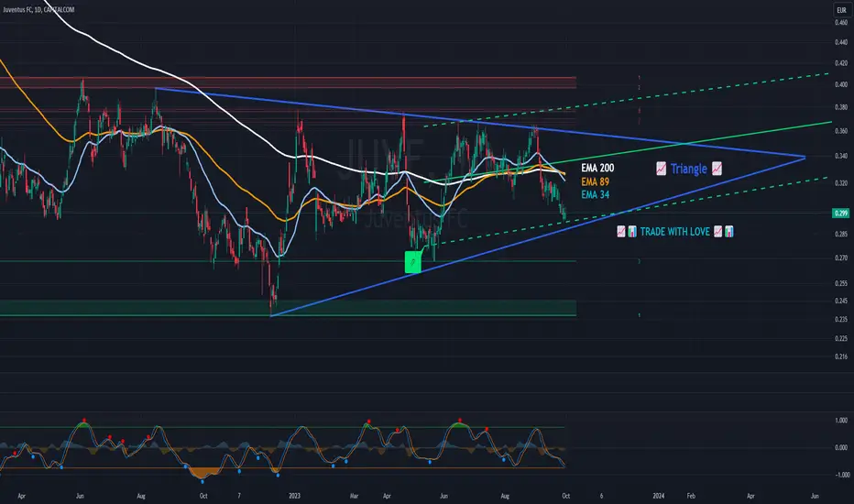Click the 0.360 price on the axis
Viewport: 854px width, 504px height.
tap(841, 131)
